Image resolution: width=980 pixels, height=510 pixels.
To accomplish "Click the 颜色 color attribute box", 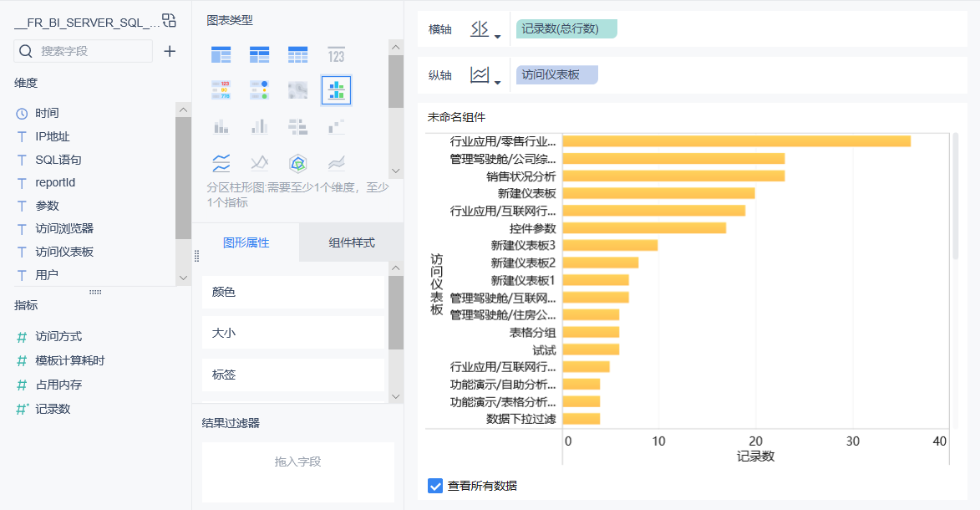I will (293, 293).
